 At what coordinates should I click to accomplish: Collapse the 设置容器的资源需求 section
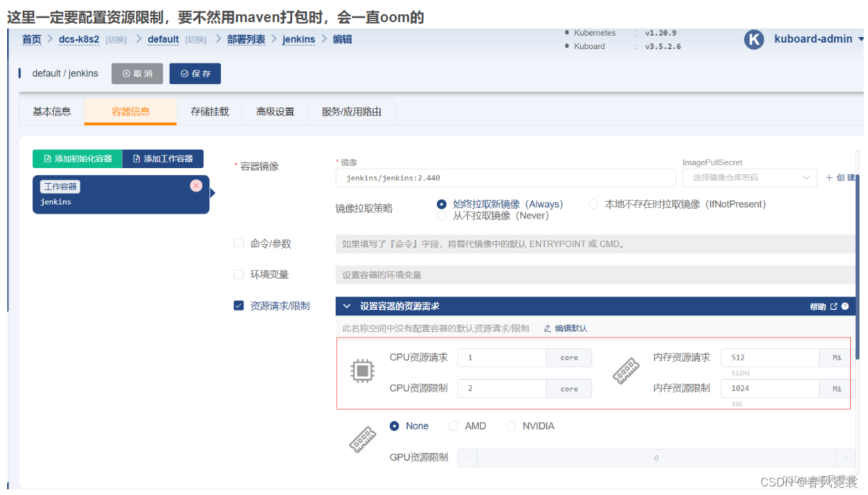pyautogui.click(x=347, y=306)
